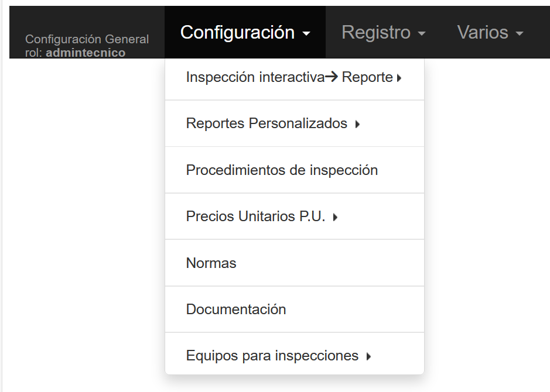Go to Documentación
Viewport: 550px width, 392px height.
point(236,310)
